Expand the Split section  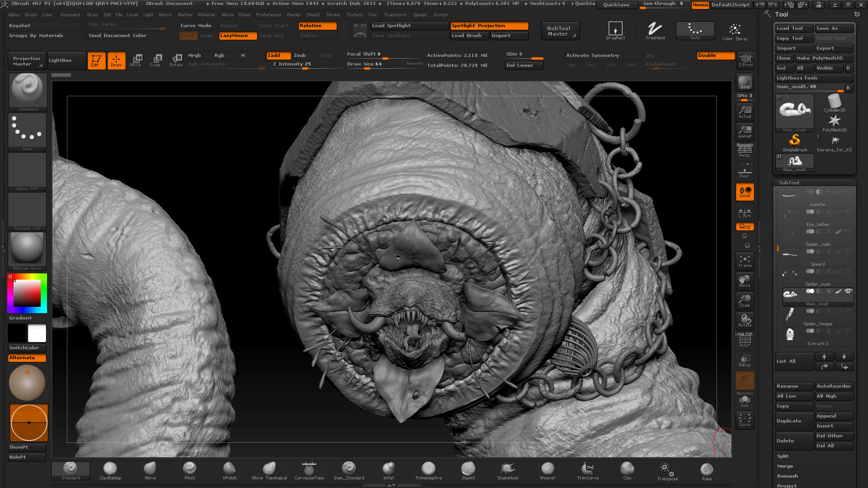tap(783, 456)
